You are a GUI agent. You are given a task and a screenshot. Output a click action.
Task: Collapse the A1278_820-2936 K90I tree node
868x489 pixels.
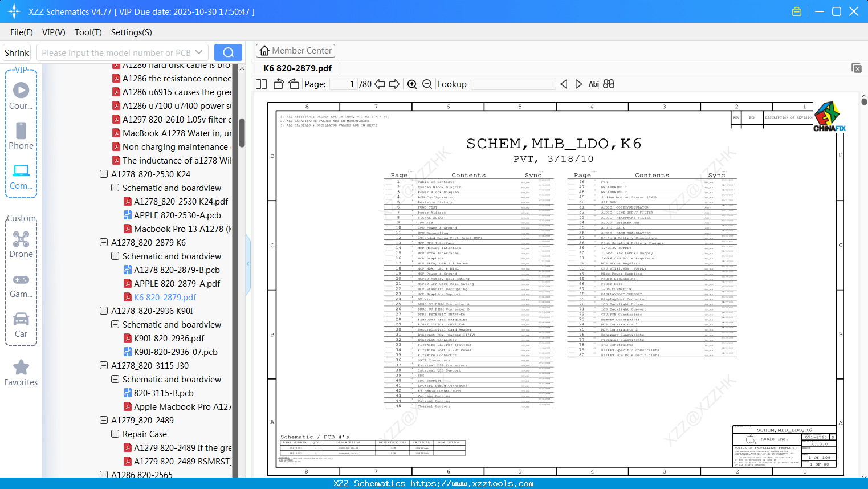pyautogui.click(x=104, y=311)
